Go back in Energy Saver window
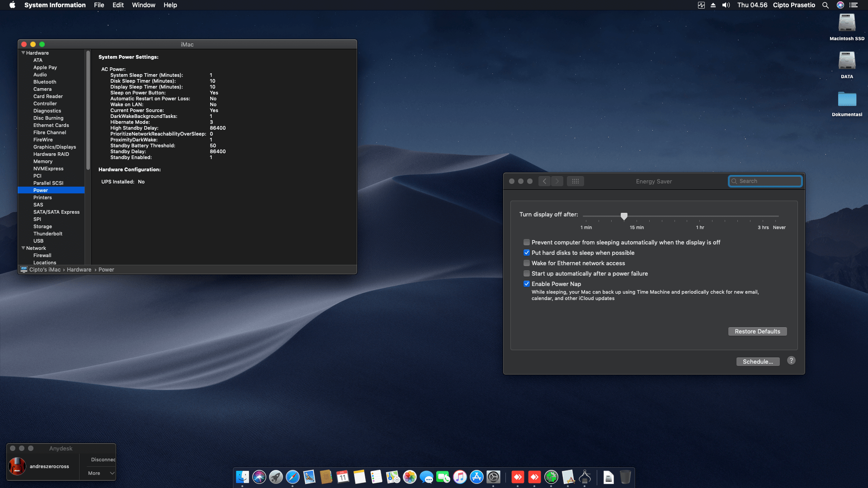868x488 pixels. click(x=544, y=181)
